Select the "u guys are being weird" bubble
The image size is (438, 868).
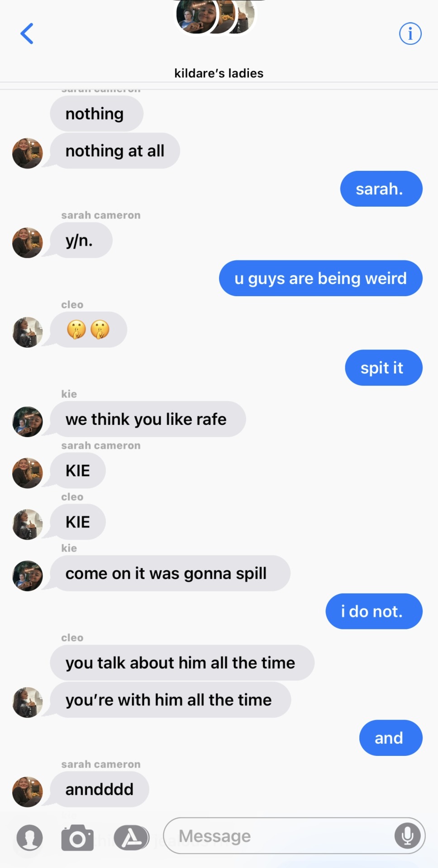(x=321, y=278)
